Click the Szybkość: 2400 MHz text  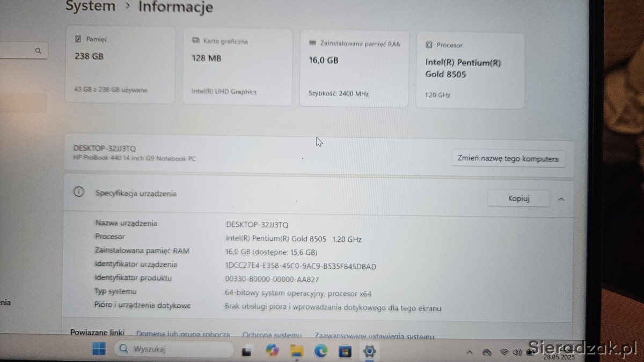click(339, 94)
